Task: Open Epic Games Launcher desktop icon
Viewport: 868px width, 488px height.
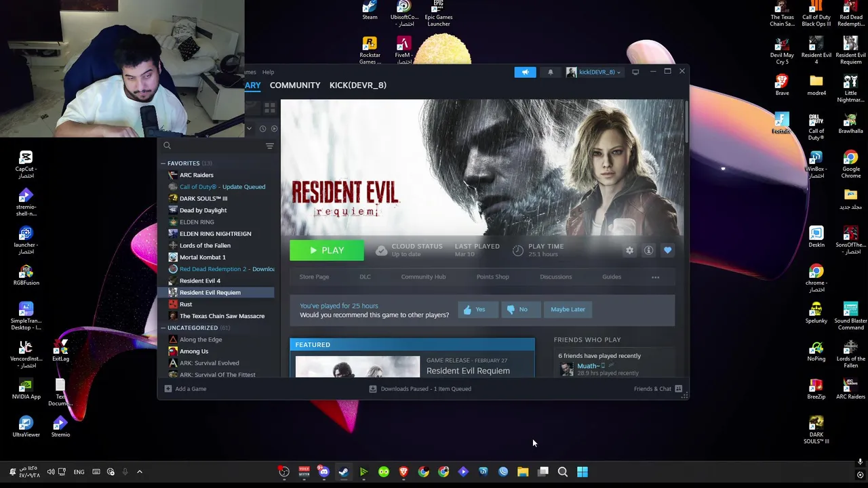Action: (438, 14)
